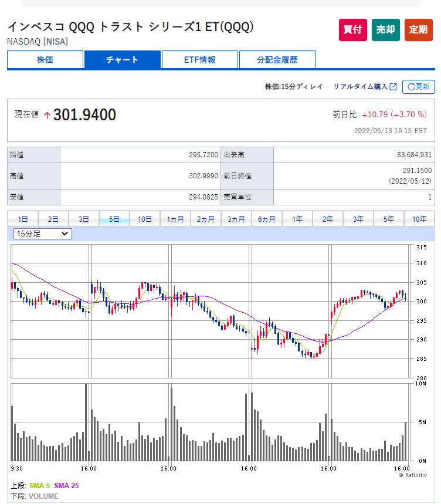Viewport: 441px width, 504px height.
Task: Click the 前日終値 value 291.1500
Action: 417,170
